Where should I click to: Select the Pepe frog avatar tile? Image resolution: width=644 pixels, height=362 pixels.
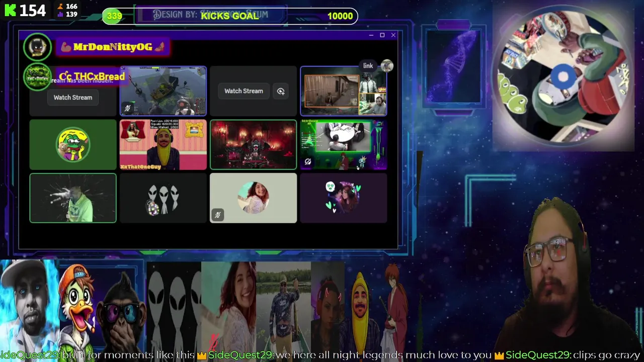73,145
